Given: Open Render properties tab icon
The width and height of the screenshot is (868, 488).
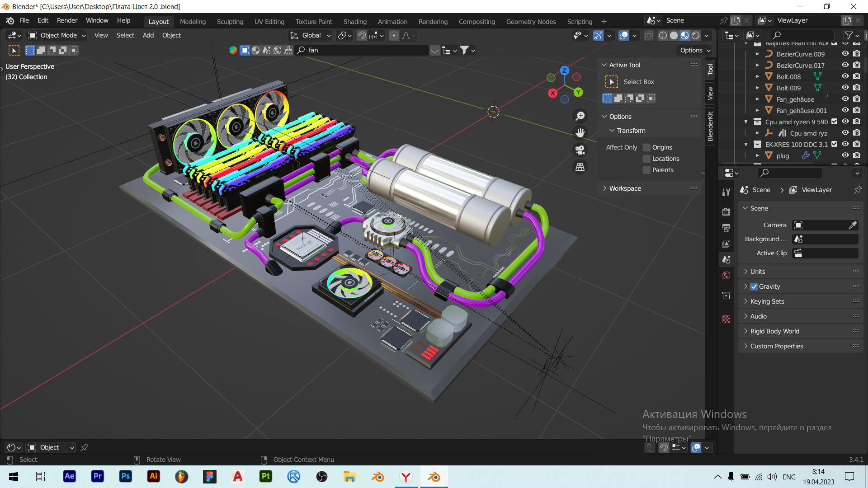Looking at the screenshot, I should [x=726, y=212].
